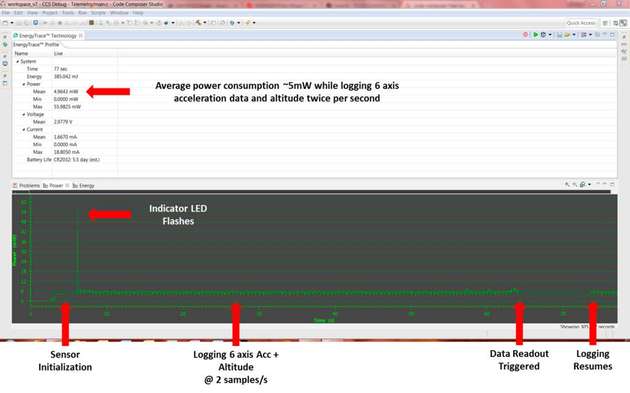Screen dimensions: 630x393
Task: Click the zoom out icon on graph panel
Action: click(x=575, y=184)
